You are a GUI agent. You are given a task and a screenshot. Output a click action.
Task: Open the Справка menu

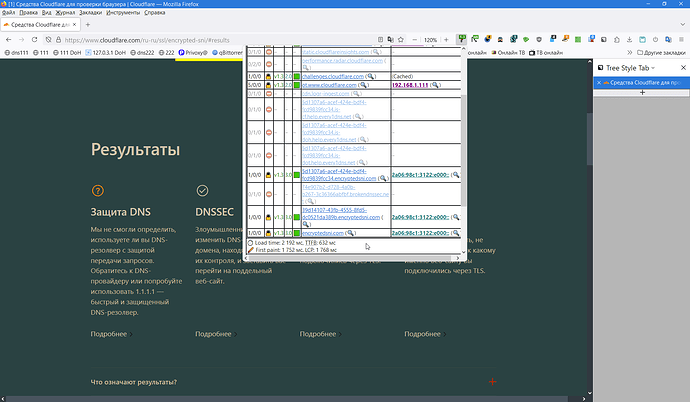click(x=154, y=12)
